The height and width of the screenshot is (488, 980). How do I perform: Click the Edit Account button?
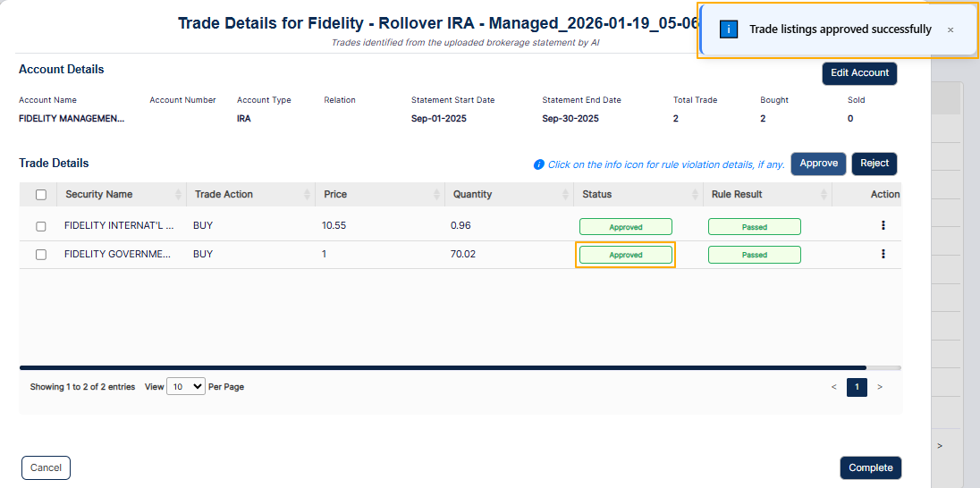click(x=859, y=73)
